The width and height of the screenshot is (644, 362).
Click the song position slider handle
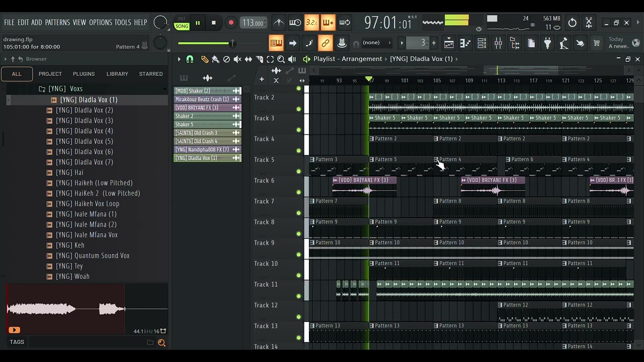pyautogui.click(x=232, y=43)
